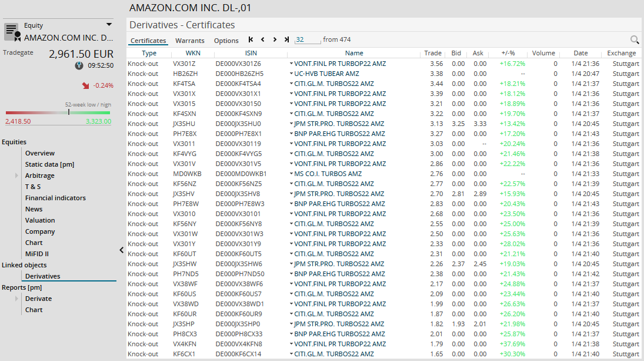Click the equity certificate document icon
The image size is (644, 361).
click(x=12, y=32)
